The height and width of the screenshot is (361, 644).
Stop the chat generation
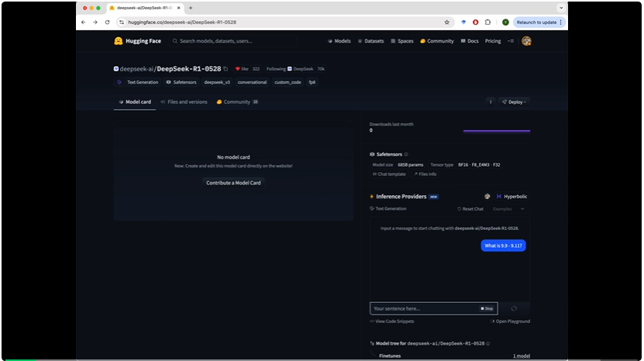[x=487, y=308]
